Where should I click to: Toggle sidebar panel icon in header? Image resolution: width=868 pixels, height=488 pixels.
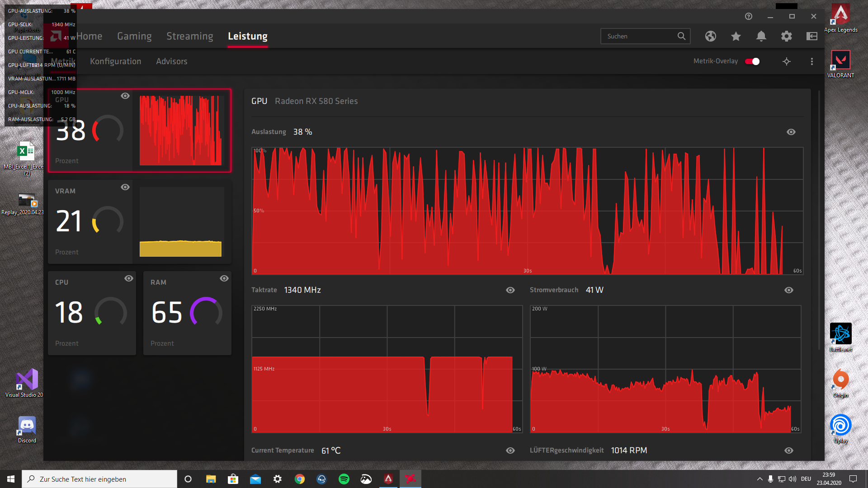[812, 36]
